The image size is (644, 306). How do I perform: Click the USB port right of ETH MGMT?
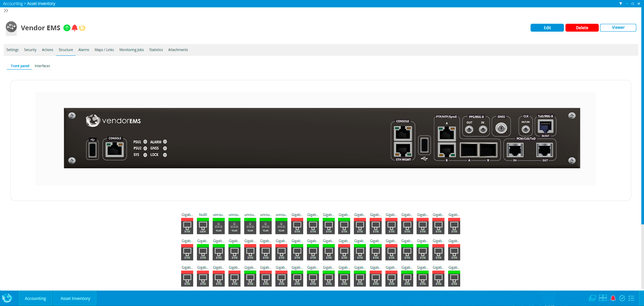(x=424, y=145)
